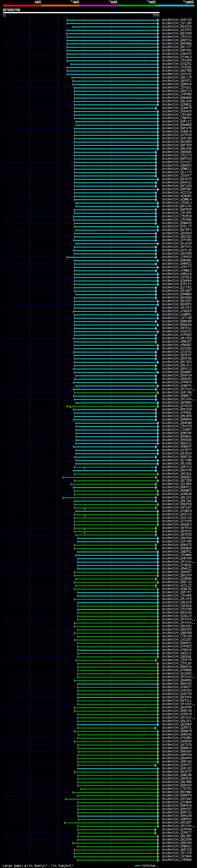Open hit UniRef100_B9ID76
This screenshot has width=197, height=868.
(177, 26)
